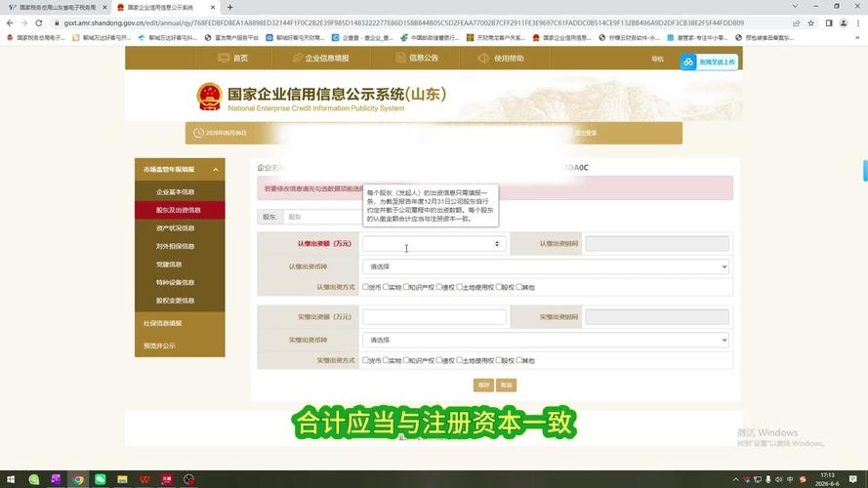The width and height of the screenshot is (868, 488).
Task: Check 知识产权 under 实缴出资方式
Action: [x=406, y=360]
